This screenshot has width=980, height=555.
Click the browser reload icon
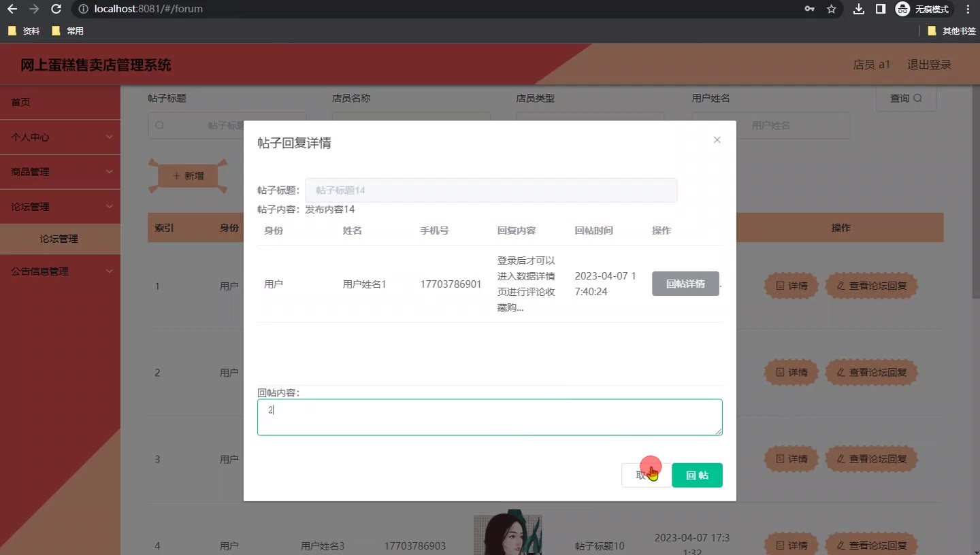point(56,9)
